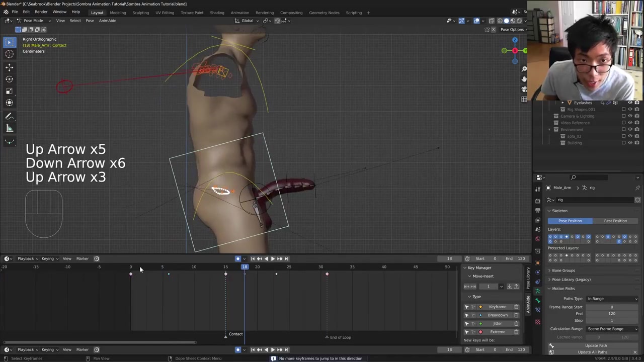Toggle the exclude checkbox for Camera & Lighting
644x362 pixels.
(x=623, y=116)
